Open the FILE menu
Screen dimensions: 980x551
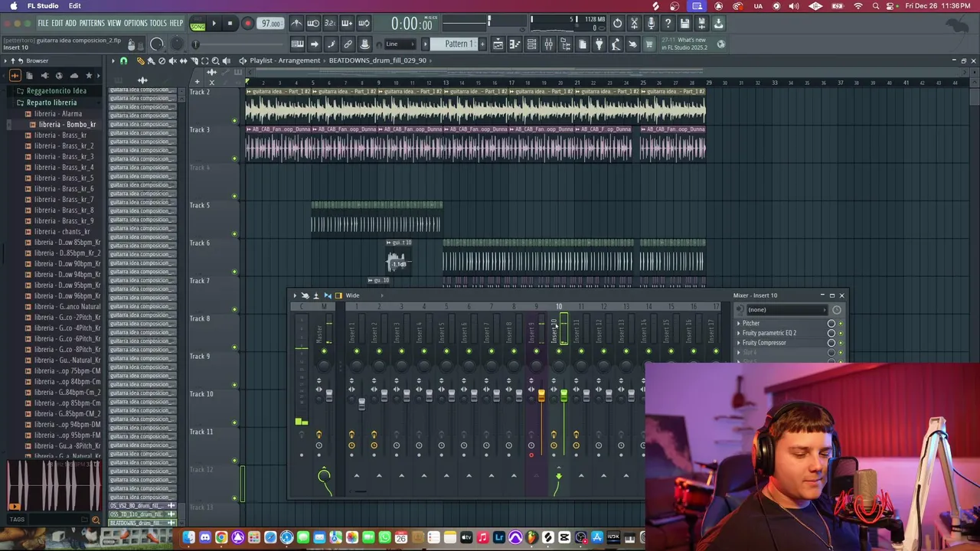[x=43, y=23]
